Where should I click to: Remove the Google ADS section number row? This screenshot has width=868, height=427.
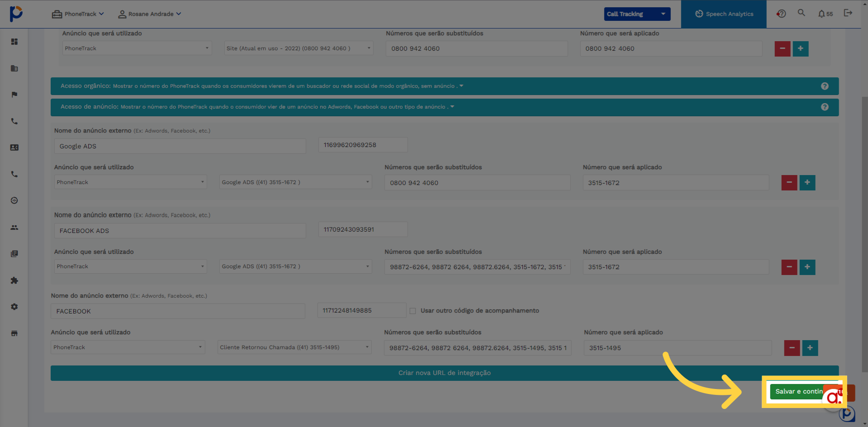click(x=789, y=182)
